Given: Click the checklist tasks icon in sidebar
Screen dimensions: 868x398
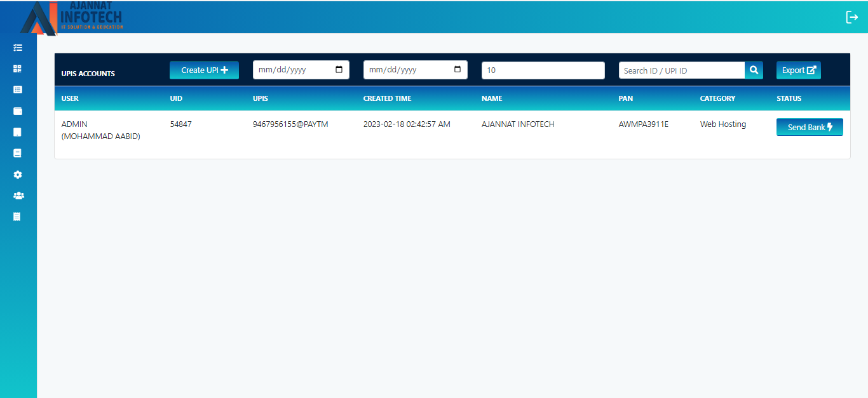Looking at the screenshot, I should 18,48.
